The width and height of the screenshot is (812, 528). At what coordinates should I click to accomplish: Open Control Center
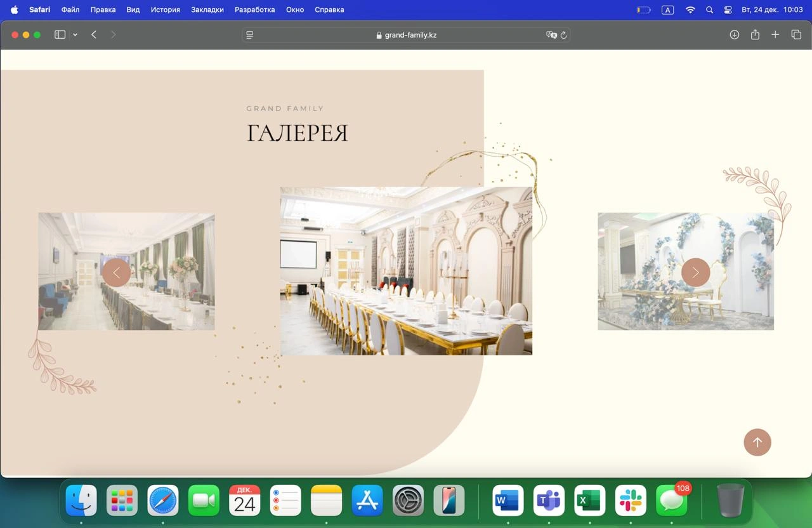tap(728, 10)
